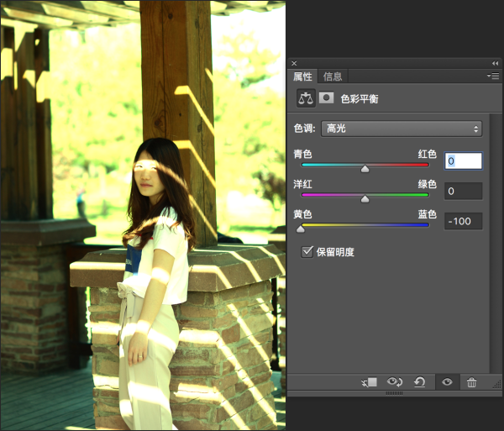Collapse panel with double-arrow icon
The height and width of the screenshot is (431, 504).
click(x=495, y=63)
